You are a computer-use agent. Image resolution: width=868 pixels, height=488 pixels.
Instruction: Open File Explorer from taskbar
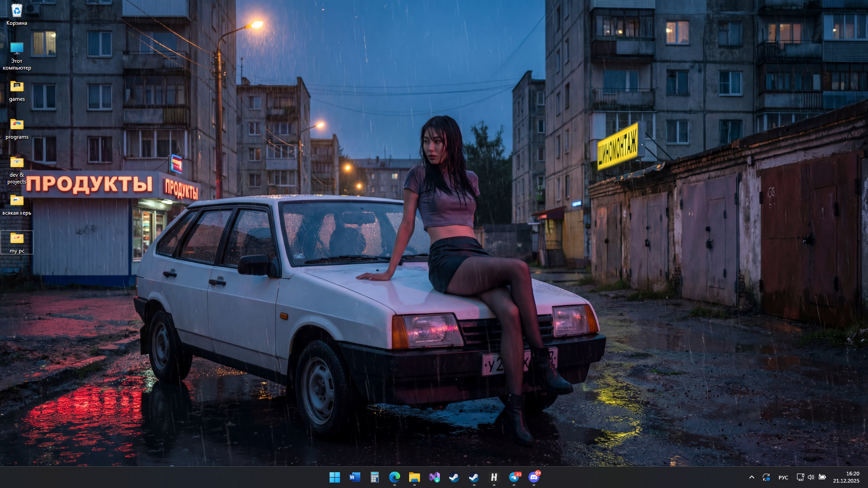click(x=415, y=477)
